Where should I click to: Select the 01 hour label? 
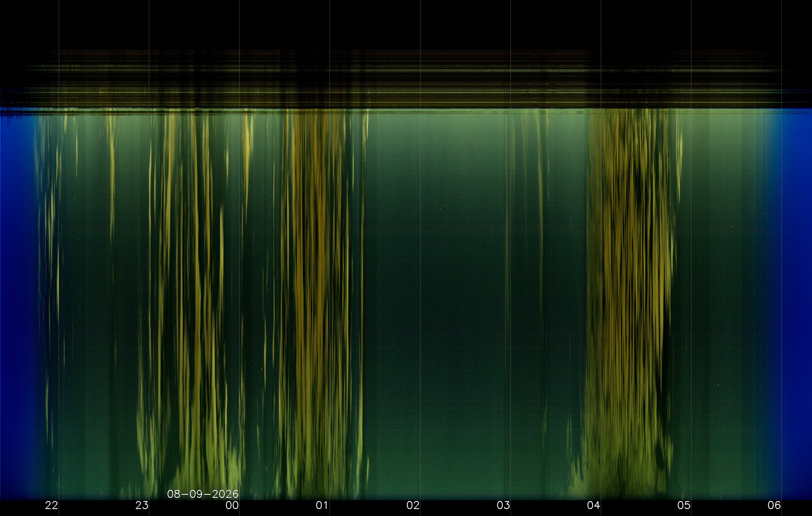(x=322, y=505)
